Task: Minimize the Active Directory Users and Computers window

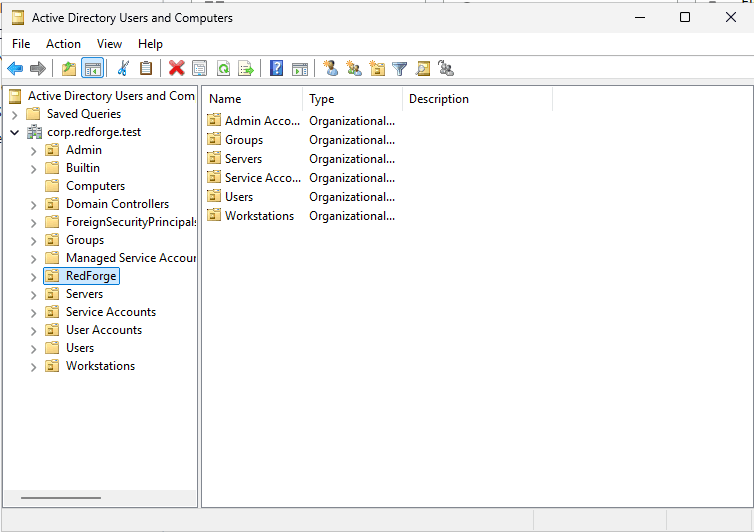Action: point(640,17)
